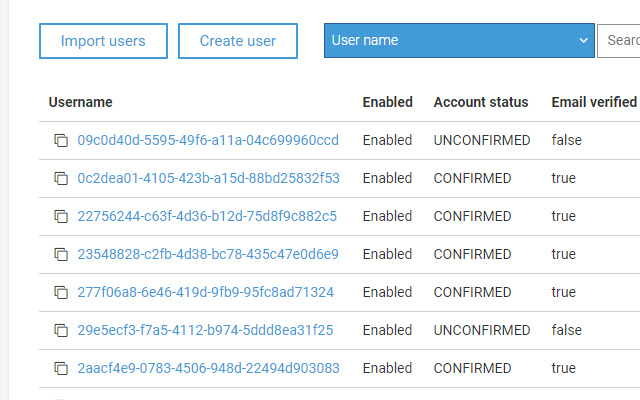This screenshot has width=640, height=400.
Task: Click CONFIRMED status in the 0c2dea01 row
Action: pos(472,178)
